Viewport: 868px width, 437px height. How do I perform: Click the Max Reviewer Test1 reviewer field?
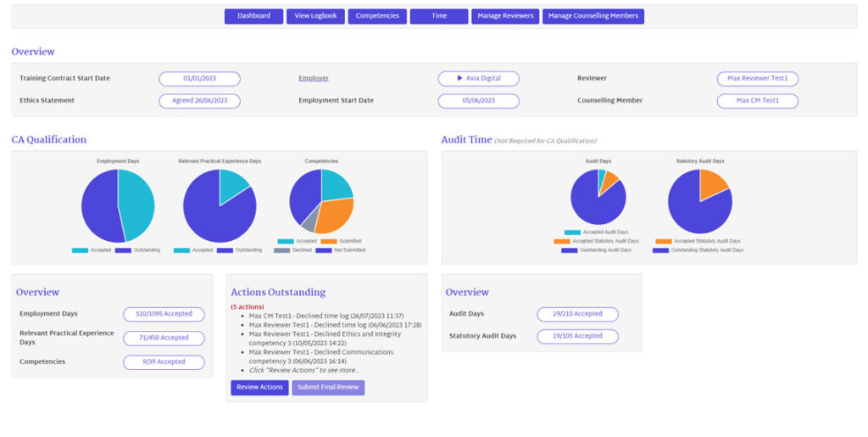tap(757, 78)
